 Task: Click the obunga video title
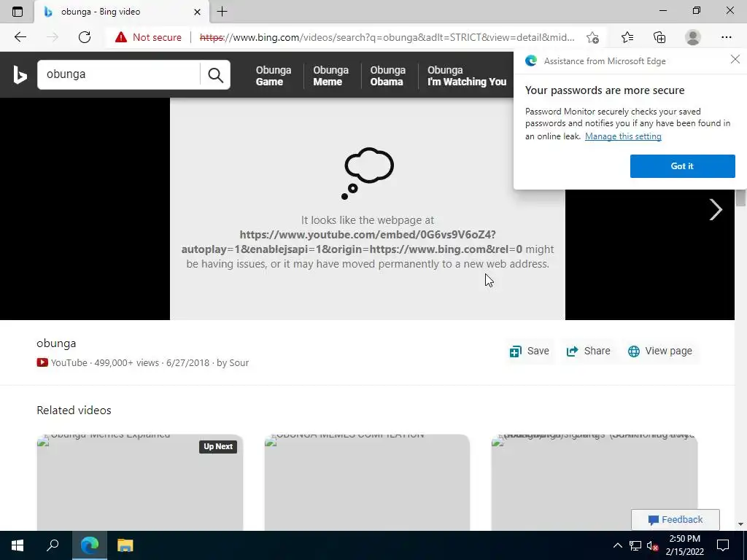(56, 343)
